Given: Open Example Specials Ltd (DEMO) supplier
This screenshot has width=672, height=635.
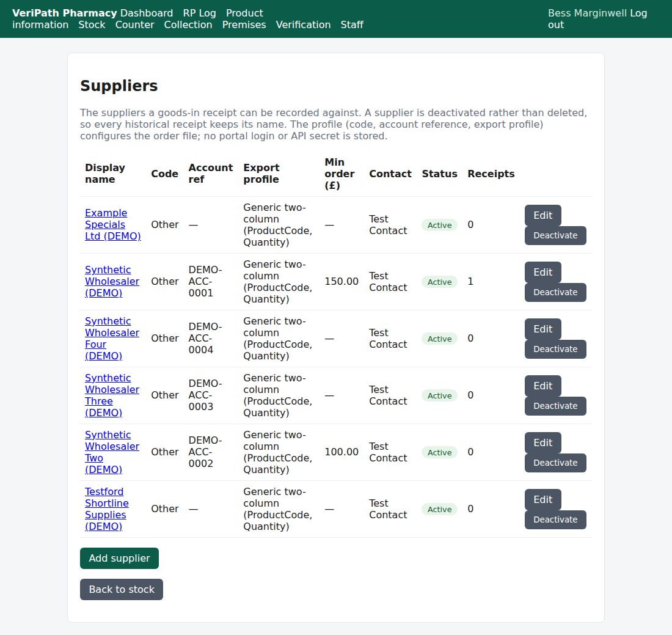Looking at the screenshot, I should point(113,225).
